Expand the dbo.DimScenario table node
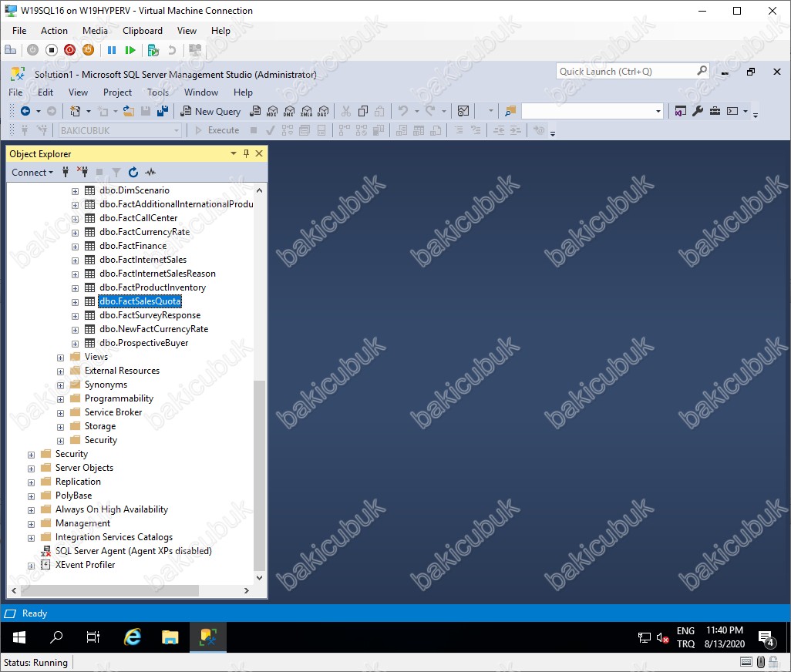Screen dimensions: 791x672 75,191
